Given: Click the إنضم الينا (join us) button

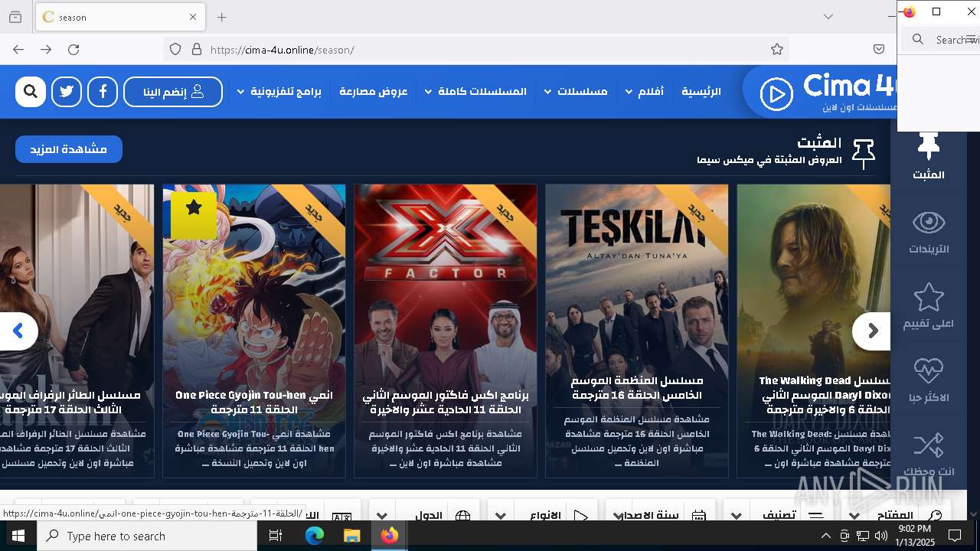Looking at the screenshot, I should 173,92.
